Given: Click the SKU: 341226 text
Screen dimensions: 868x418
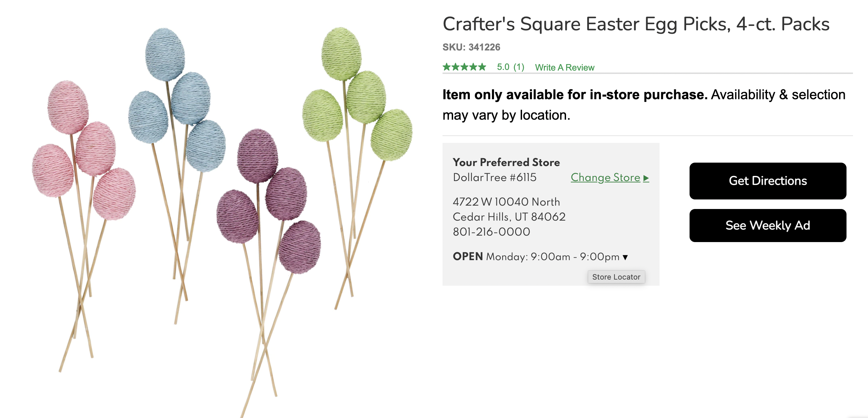Looking at the screenshot, I should click(471, 47).
